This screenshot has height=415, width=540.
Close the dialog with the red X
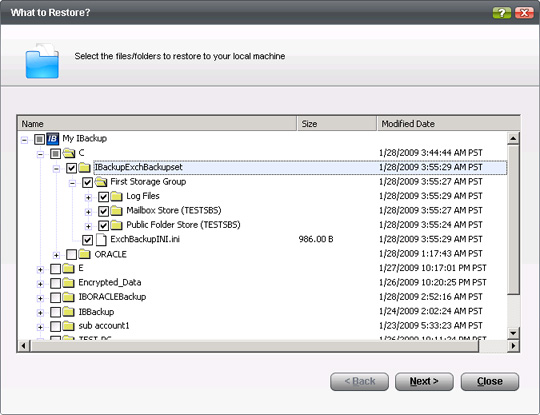pyautogui.click(x=524, y=13)
